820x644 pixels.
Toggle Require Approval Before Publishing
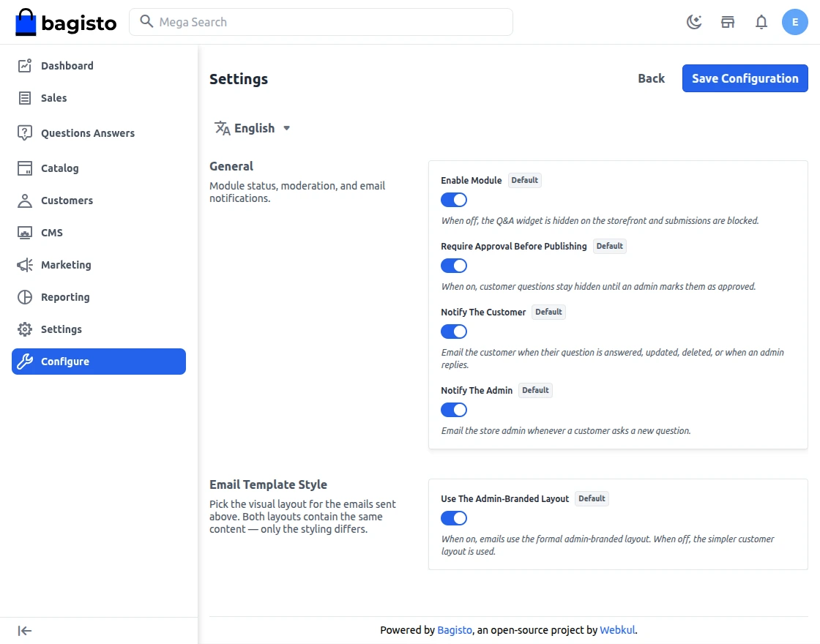454,266
